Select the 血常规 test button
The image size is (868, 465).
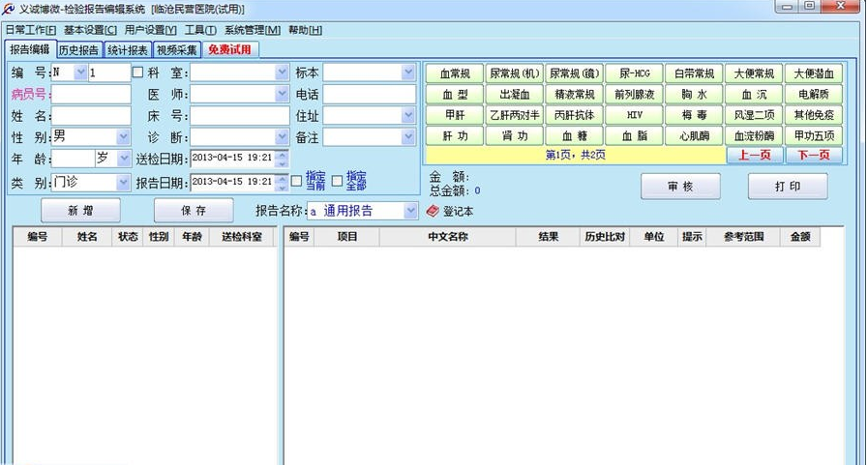click(x=454, y=73)
